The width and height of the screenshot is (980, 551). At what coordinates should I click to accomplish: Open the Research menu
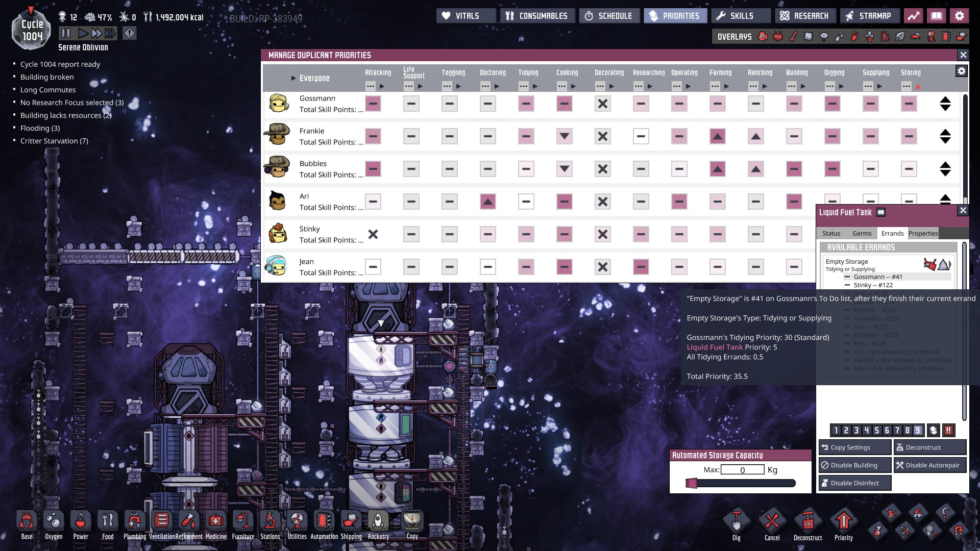[805, 16]
